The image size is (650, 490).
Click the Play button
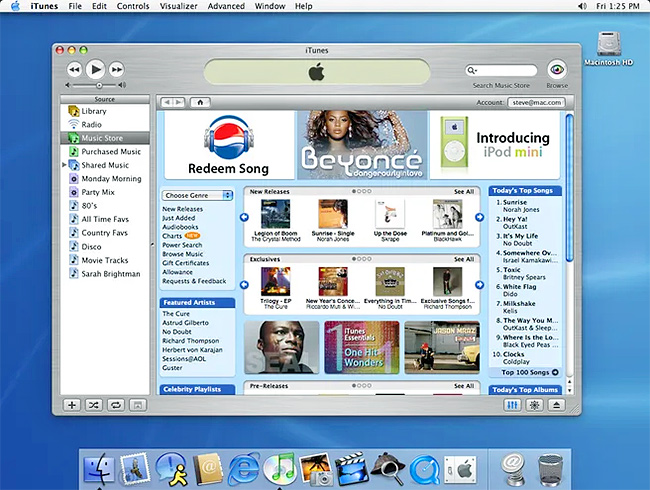(95, 69)
